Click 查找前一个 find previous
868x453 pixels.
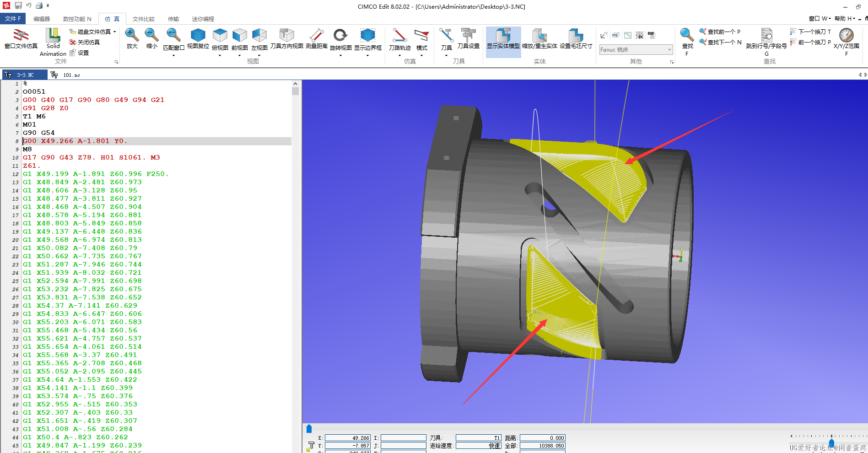click(720, 32)
